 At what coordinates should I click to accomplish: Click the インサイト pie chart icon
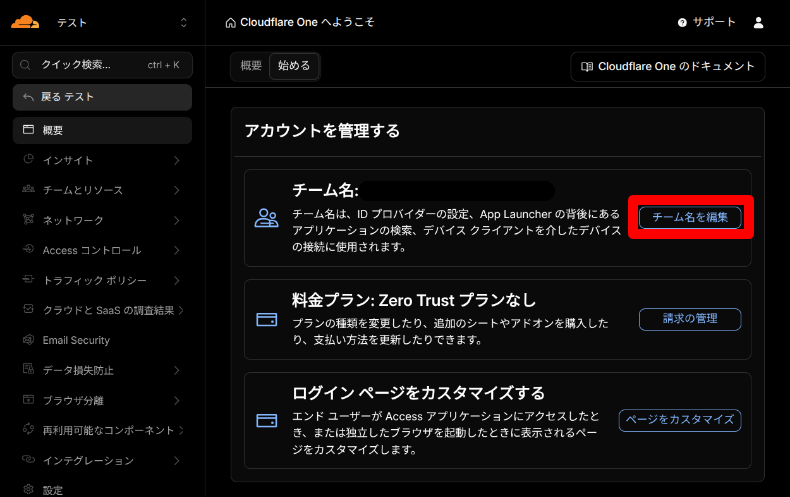[x=29, y=159]
